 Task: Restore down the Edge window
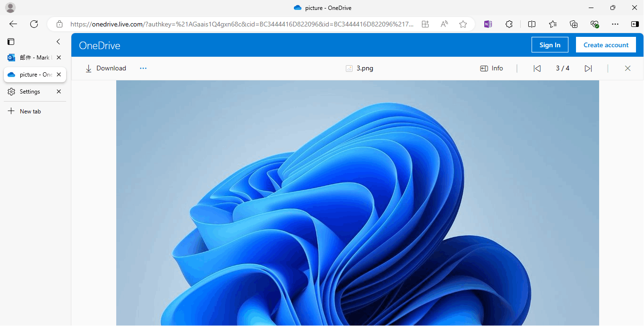pos(613,8)
